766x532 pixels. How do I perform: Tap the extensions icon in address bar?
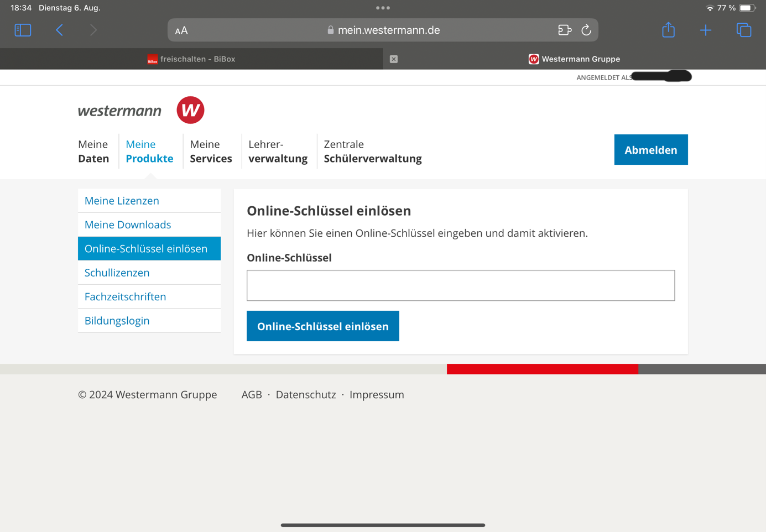click(x=565, y=30)
